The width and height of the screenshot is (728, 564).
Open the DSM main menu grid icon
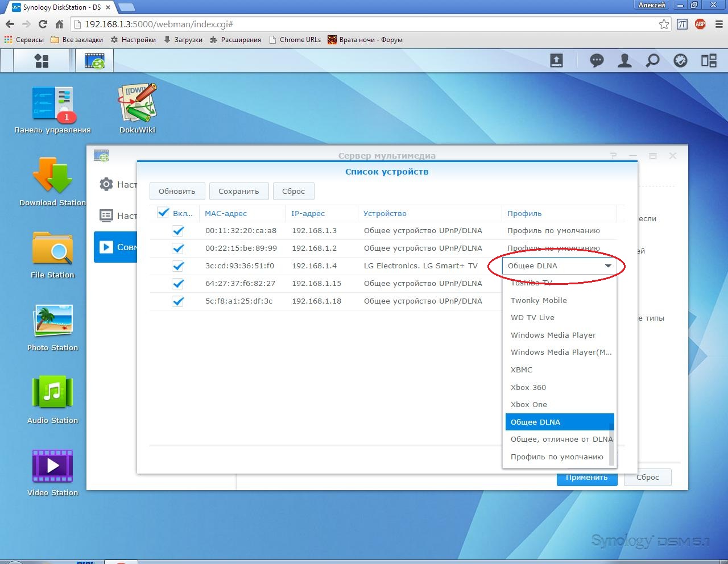click(x=42, y=61)
